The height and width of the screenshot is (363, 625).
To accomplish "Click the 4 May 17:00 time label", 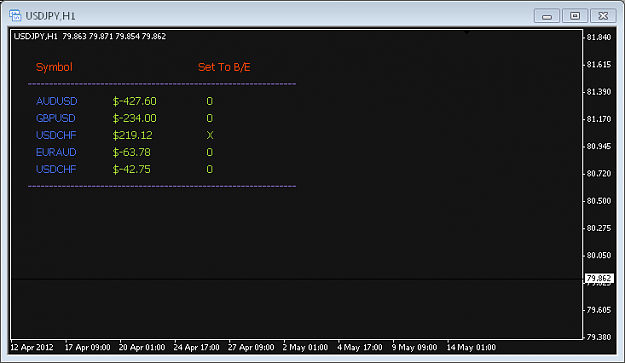I will [360, 347].
